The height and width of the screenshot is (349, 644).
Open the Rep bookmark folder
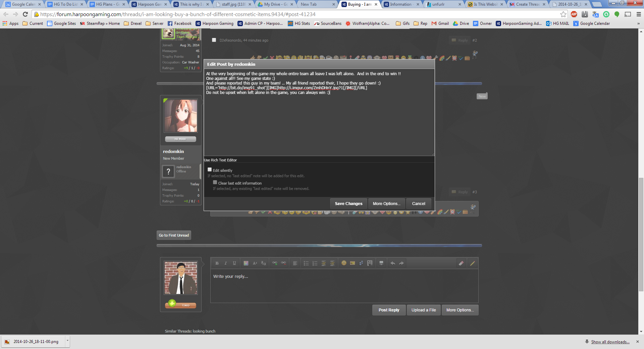(421, 23)
